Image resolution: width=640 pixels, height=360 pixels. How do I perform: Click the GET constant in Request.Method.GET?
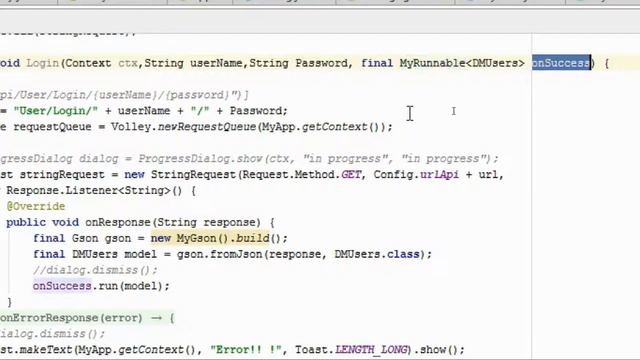click(x=351, y=175)
